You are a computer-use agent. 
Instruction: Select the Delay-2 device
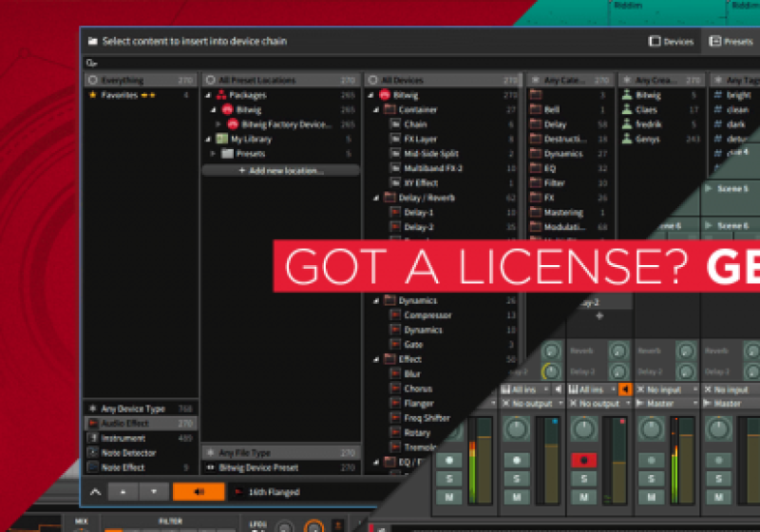click(x=419, y=227)
